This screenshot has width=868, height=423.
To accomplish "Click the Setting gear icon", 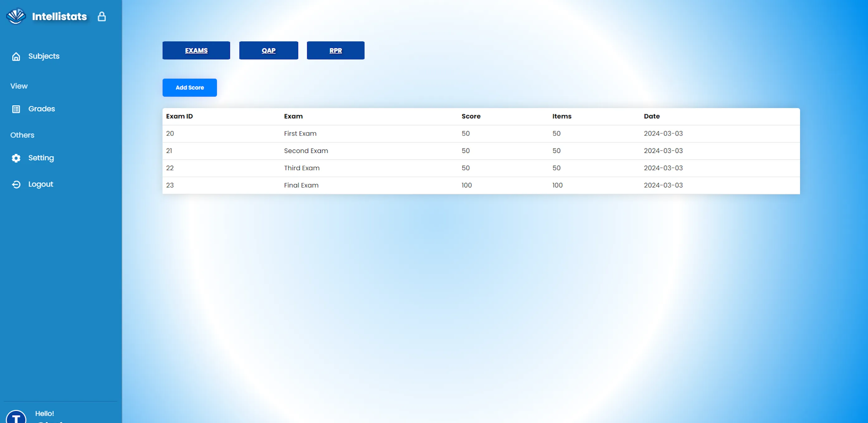I will [x=16, y=158].
